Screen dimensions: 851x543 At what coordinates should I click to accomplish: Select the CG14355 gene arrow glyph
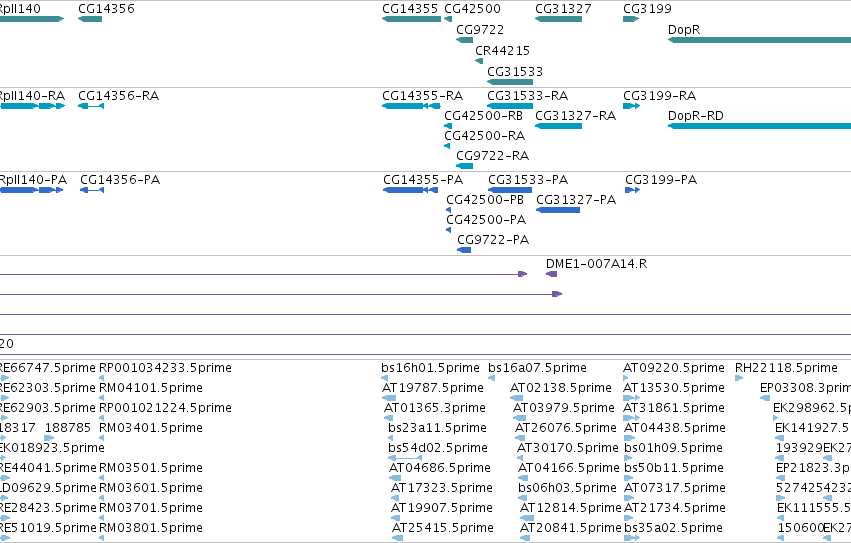point(411,19)
